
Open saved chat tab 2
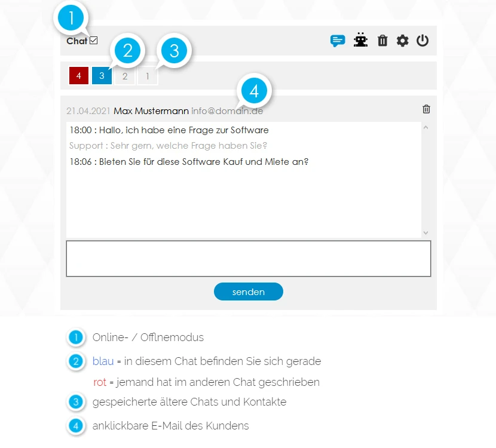pyautogui.click(x=125, y=76)
